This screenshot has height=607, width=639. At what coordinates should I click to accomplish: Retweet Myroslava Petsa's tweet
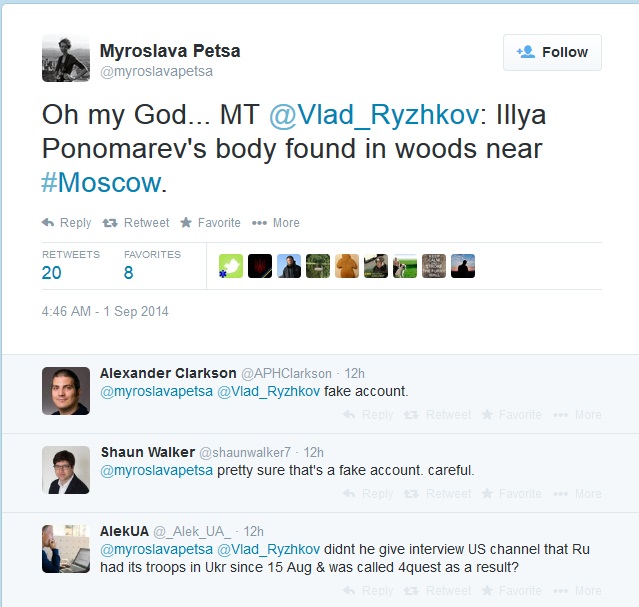point(136,223)
